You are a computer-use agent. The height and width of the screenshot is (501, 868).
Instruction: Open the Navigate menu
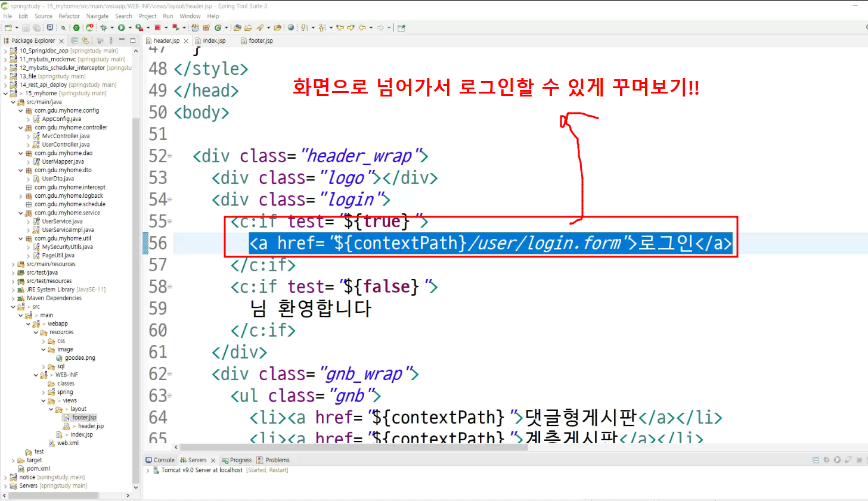click(97, 16)
